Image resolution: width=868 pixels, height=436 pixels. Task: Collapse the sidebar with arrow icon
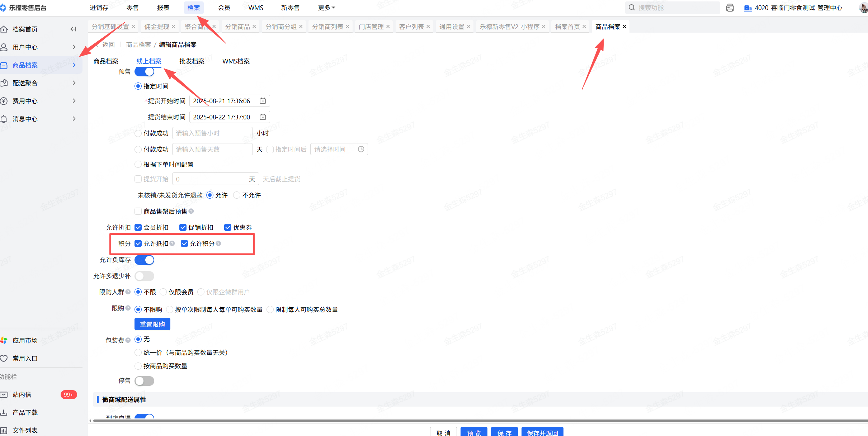(x=73, y=29)
